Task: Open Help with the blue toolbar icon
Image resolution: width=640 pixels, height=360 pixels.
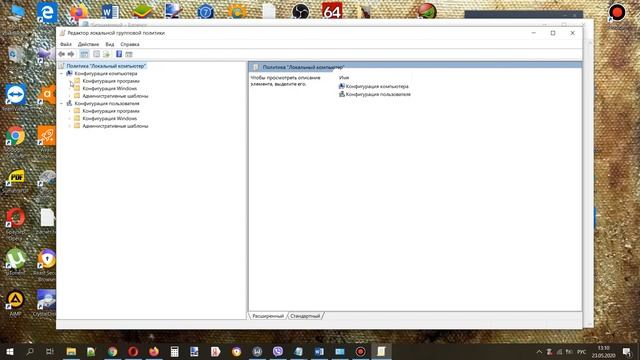Action: pos(119,54)
